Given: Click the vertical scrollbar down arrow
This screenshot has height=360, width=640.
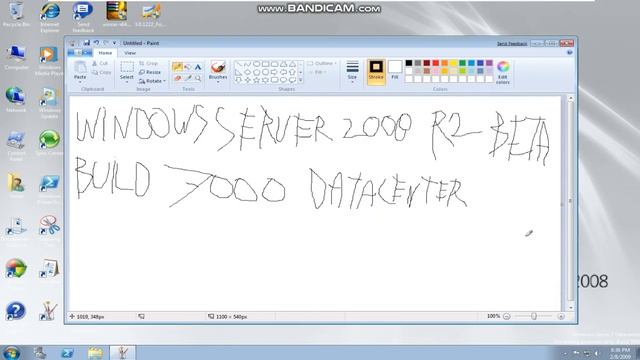Looking at the screenshot, I should [570, 308].
